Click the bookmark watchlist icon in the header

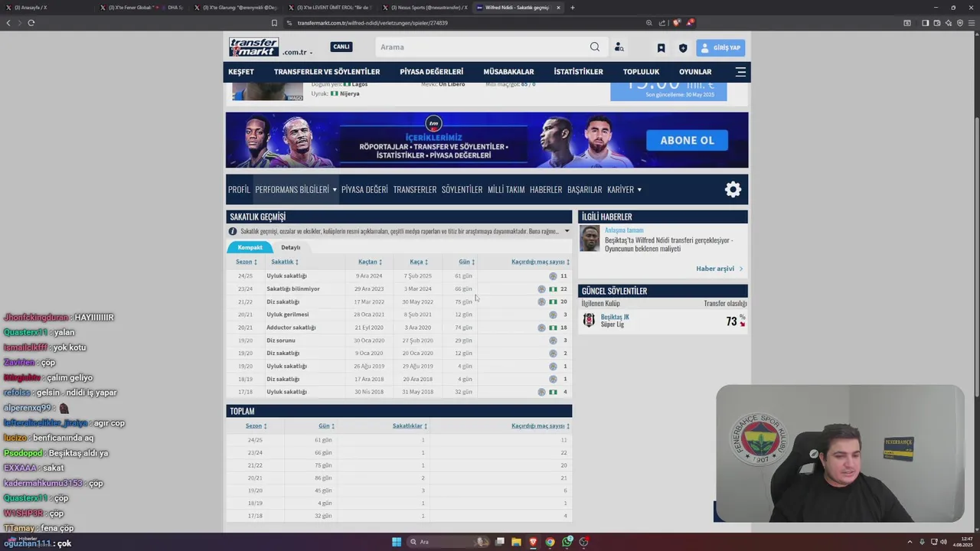(661, 48)
